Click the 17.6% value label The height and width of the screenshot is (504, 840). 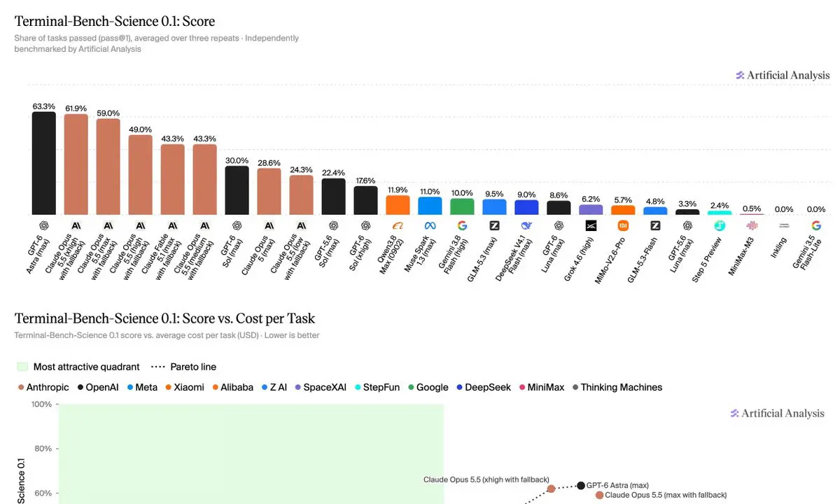[365, 181]
